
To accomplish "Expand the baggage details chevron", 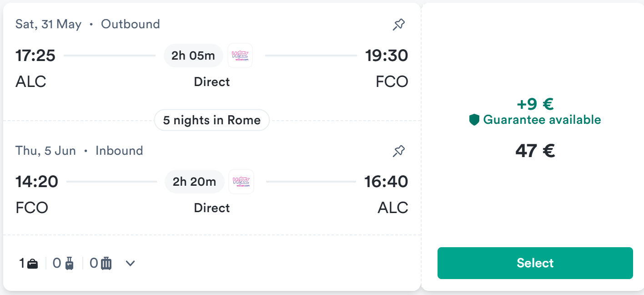I will [x=131, y=264].
